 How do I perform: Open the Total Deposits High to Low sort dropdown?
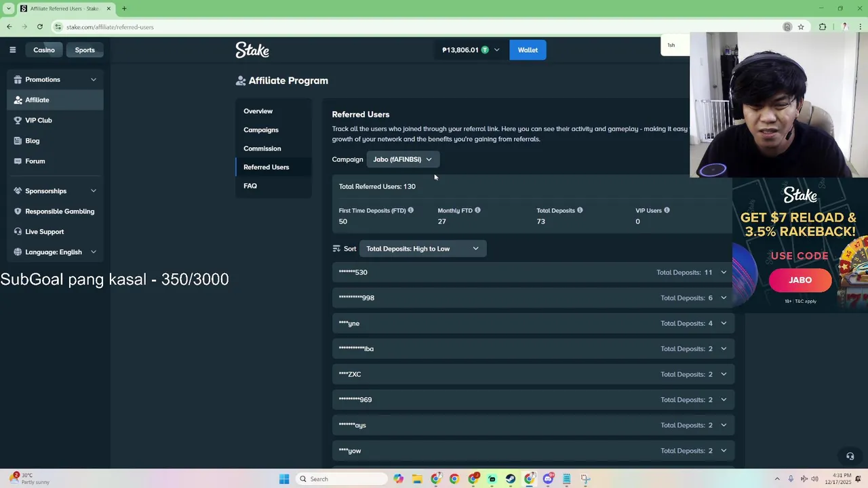[x=422, y=249]
